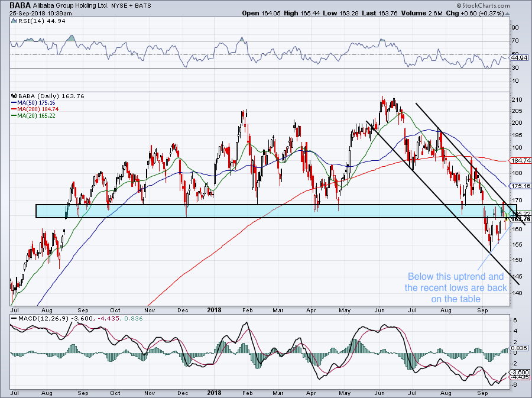Click the 210 price axis label
Image resolution: width=532 pixels, height=398 pixels.
click(517, 100)
